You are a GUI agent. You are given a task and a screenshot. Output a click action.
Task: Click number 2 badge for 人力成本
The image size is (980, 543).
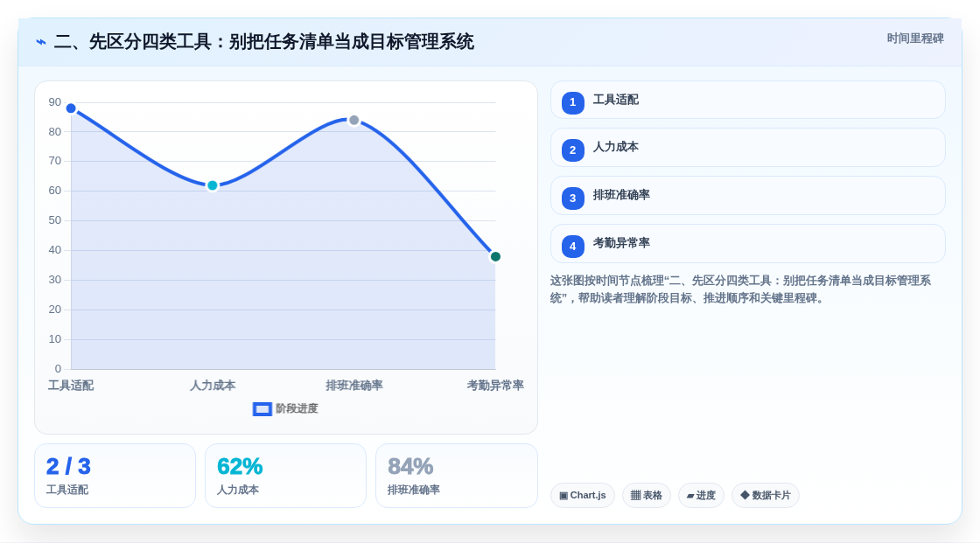pyautogui.click(x=572, y=150)
